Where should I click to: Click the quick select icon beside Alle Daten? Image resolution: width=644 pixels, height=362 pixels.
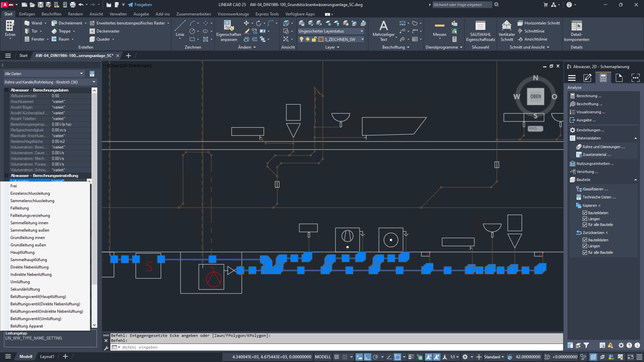tap(92, 73)
